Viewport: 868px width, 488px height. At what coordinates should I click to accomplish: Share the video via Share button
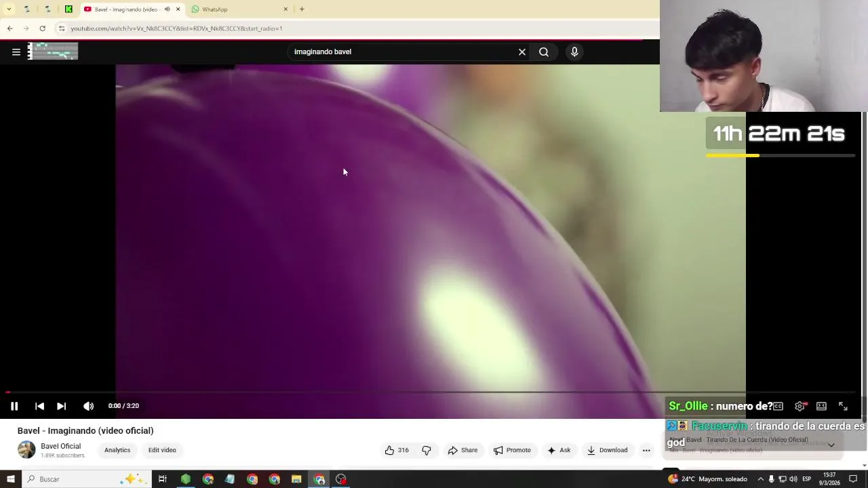[x=462, y=450]
